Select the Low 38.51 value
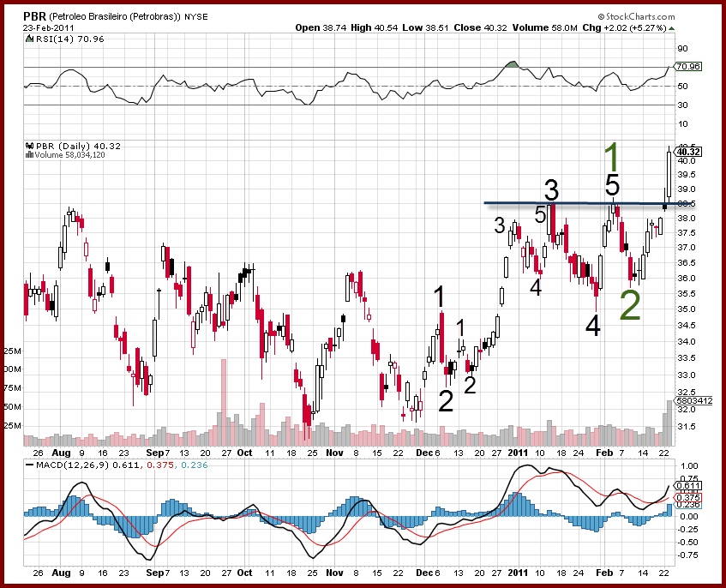 click(425, 27)
